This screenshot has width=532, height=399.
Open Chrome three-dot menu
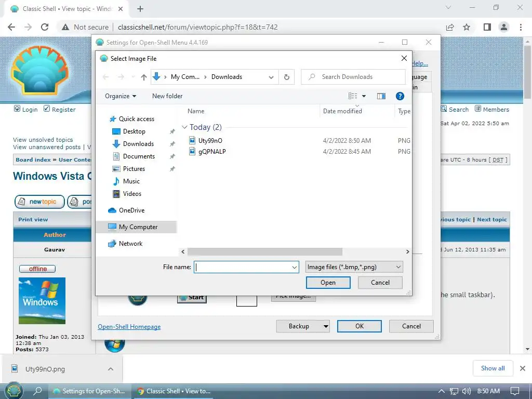[x=521, y=27]
